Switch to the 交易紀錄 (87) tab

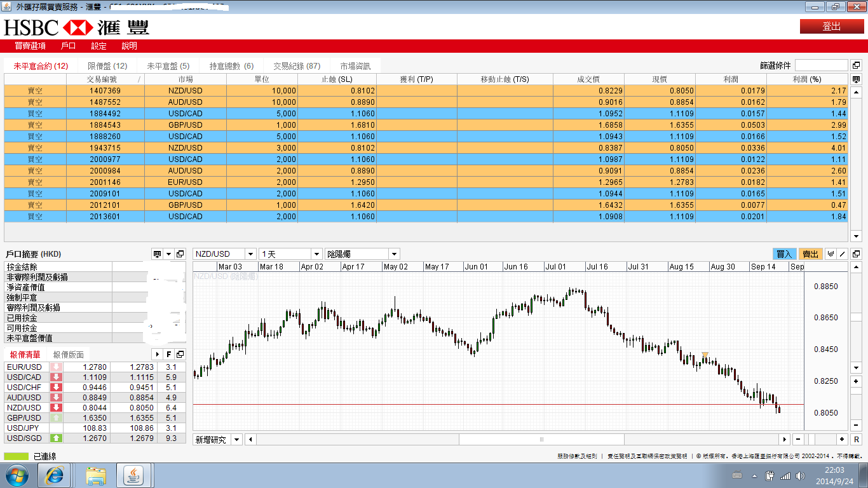tap(297, 66)
